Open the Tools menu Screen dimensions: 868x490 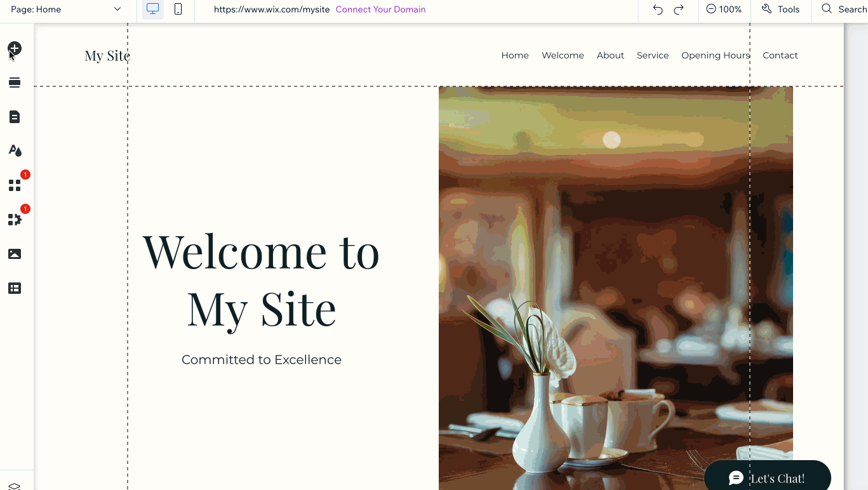pos(780,10)
